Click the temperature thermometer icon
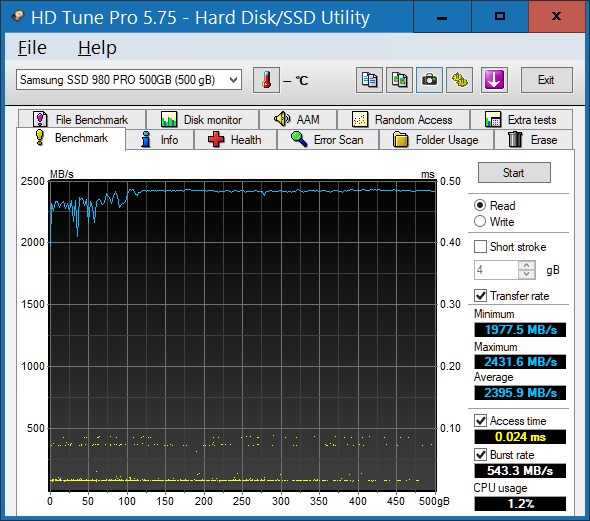The image size is (590, 521). coord(266,80)
